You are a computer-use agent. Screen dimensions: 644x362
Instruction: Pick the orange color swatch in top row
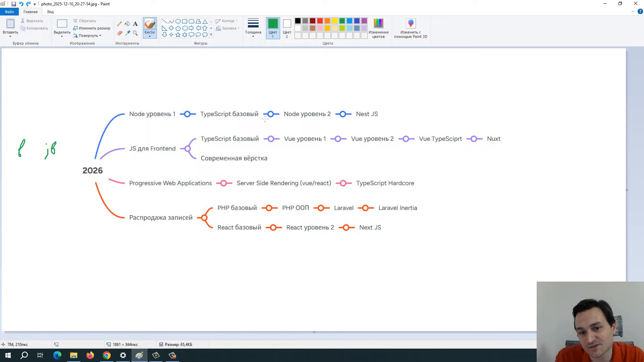[327, 21]
